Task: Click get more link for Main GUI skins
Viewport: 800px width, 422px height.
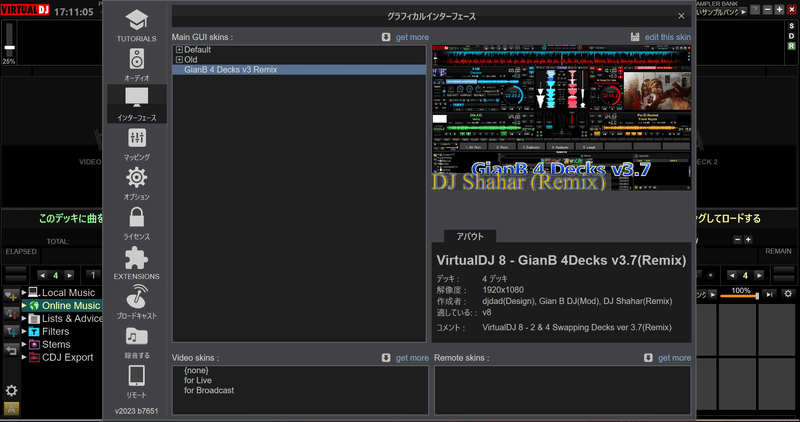Action: 412,37
